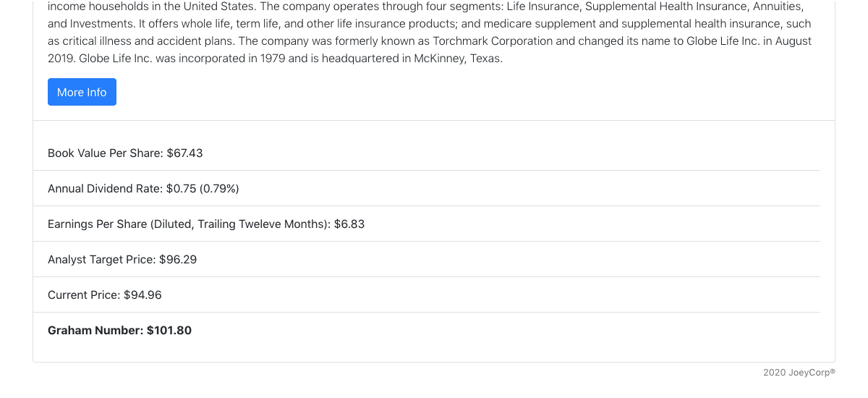Click the 2020 JoeyCorp footer text

click(799, 373)
